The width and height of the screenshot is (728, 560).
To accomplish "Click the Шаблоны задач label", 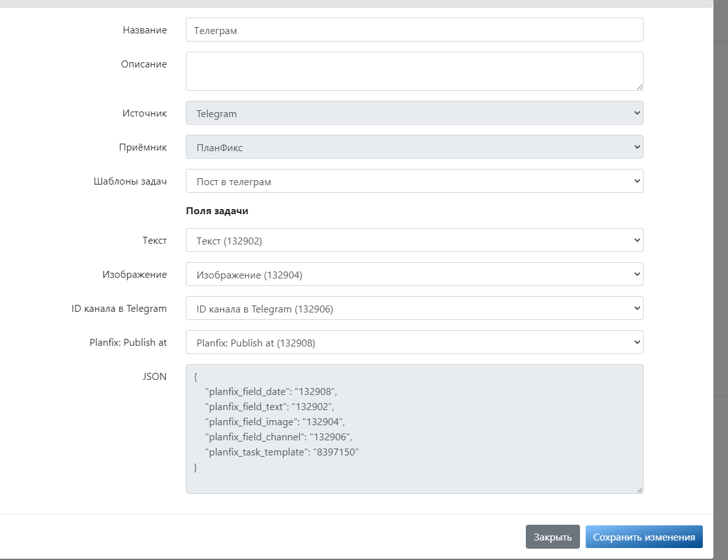I will click(x=130, y=181).
